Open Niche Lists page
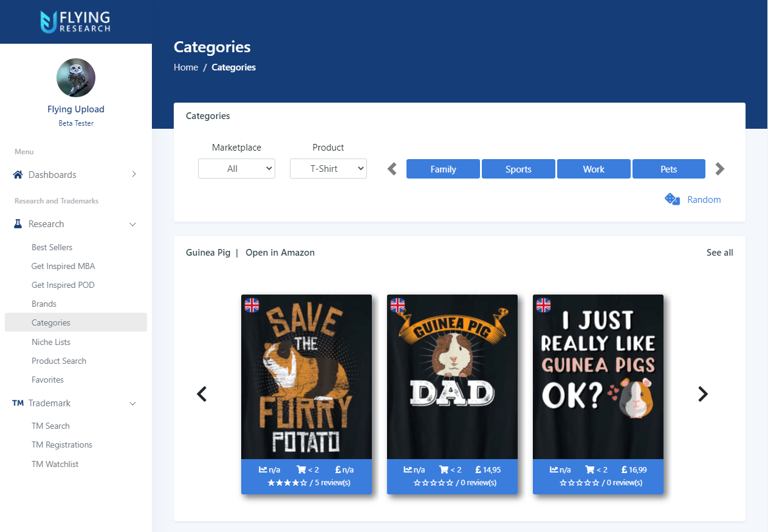 pyautogui.click(x=51, y=342)
